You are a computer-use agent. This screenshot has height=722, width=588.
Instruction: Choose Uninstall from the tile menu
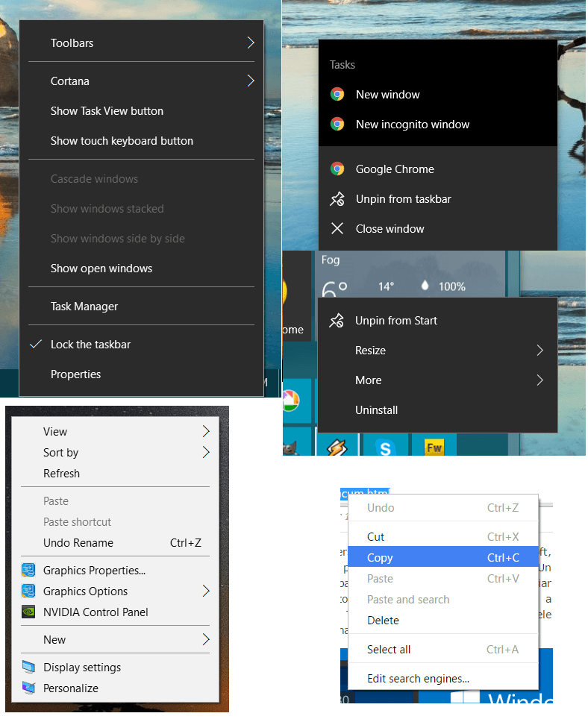click(376, 410)
